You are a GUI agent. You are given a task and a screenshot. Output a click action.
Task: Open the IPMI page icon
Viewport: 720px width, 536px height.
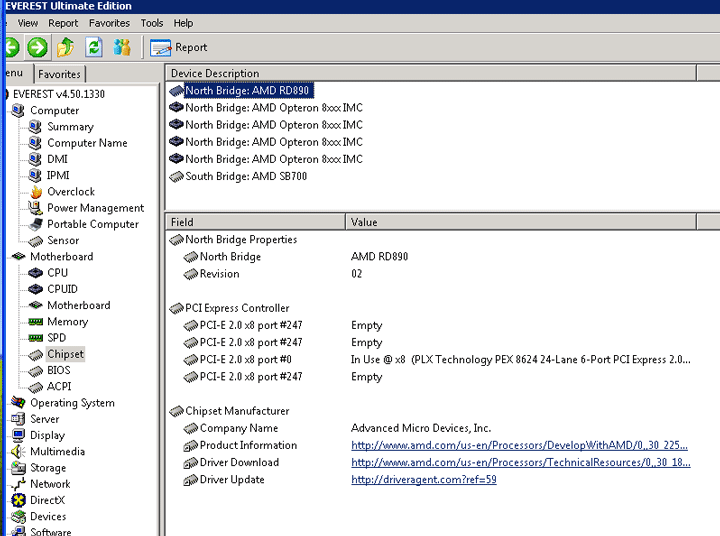pos(35,175)
